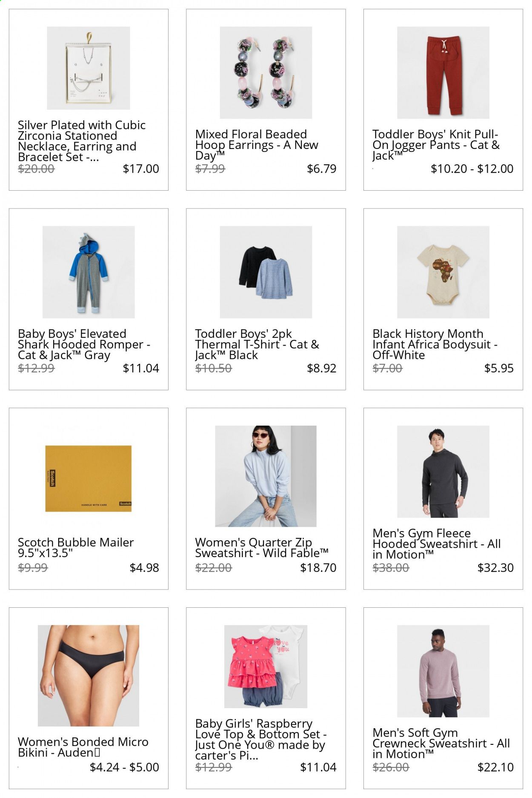Click Women's Quarter Zip Sweatshirt title
Viewport: 532px width, 798px height.
click(262, 547)
